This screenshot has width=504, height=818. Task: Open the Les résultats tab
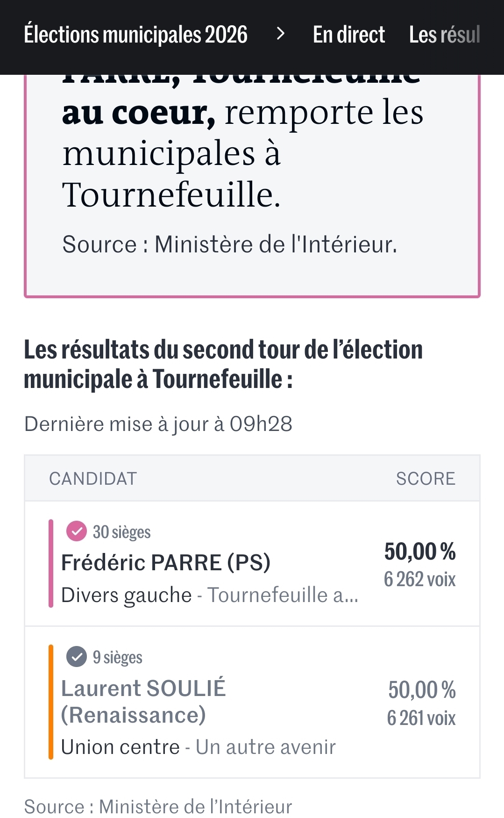click(x=444, y=35)
